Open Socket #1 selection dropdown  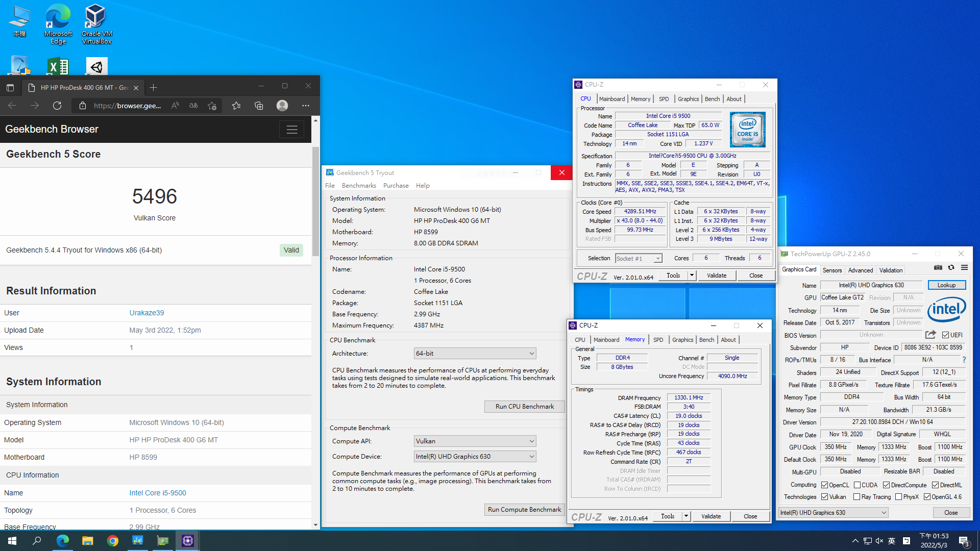(x=639, y=259)
